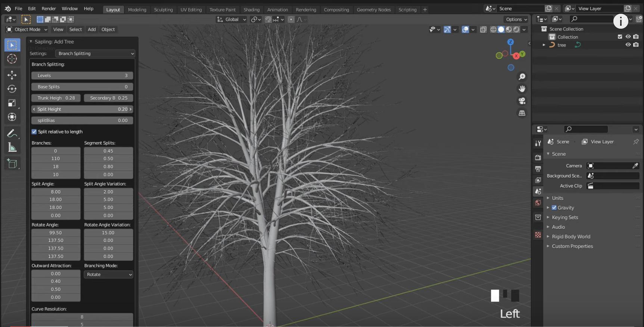Hide the Collection with eye icon
The height and width of the screenshot is (327, 644).
pyautogui.click(x=628, y=37)
